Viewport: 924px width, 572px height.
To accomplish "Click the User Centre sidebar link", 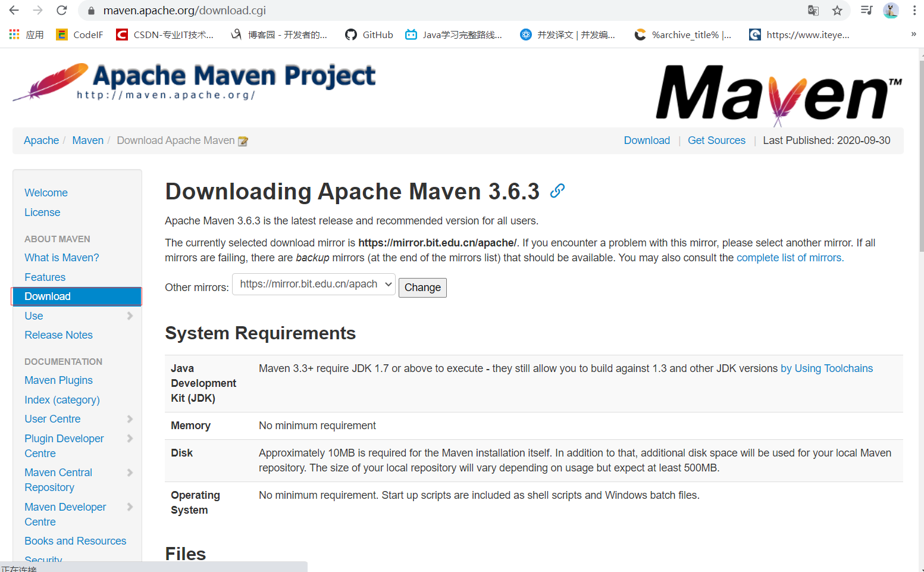I will 52,419.
